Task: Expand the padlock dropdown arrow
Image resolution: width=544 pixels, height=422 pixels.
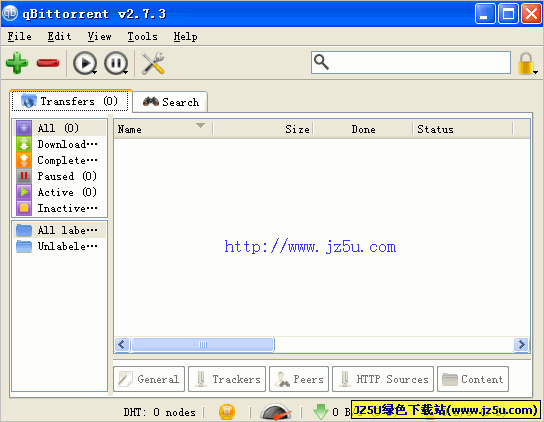Action: (x=536, y=72)
